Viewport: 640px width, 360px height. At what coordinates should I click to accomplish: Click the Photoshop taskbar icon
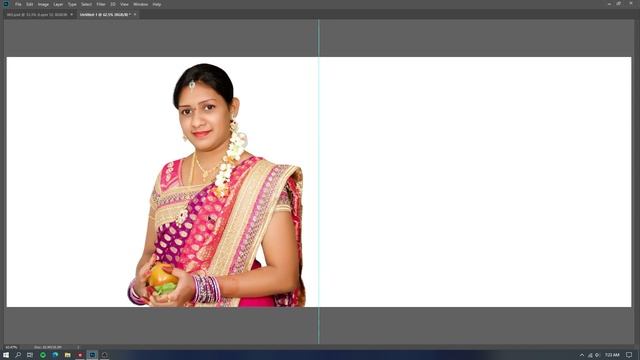click(x=92, y=355)
